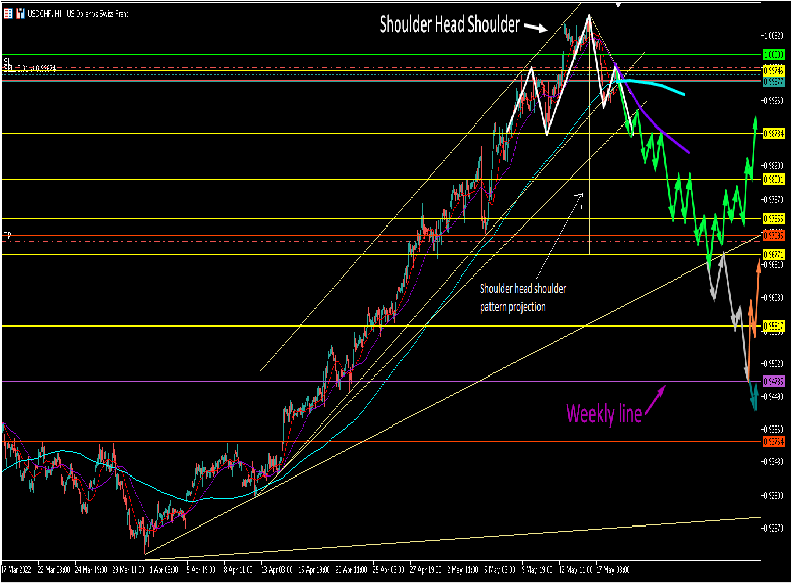Click the '13 Apr' time axis label
This screenshot has width=794, height=584.
[277, 570]
